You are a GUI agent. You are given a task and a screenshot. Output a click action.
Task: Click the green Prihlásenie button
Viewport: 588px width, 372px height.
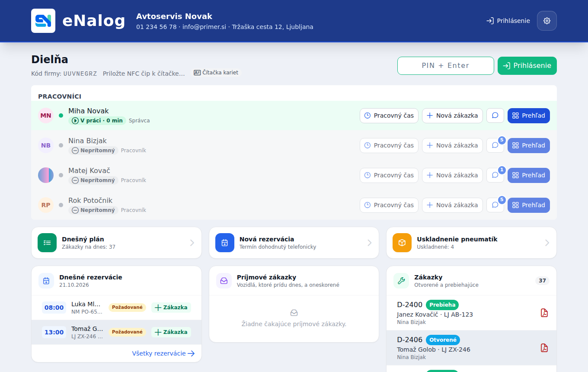click(x=527, y=66)
